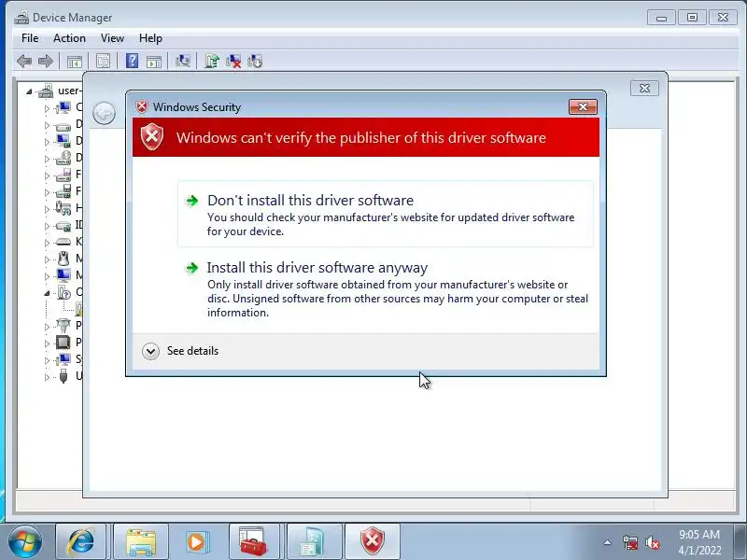Screen dimensions: 747x560
Task: Click the Disable device toolbar icon with down arrow
Action: (255, 61)
